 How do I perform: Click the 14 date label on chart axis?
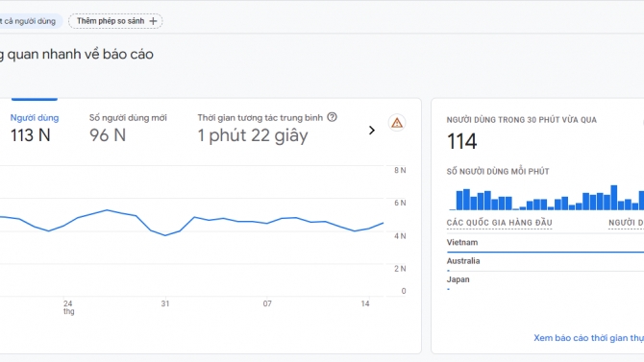[x=365, y=303]
